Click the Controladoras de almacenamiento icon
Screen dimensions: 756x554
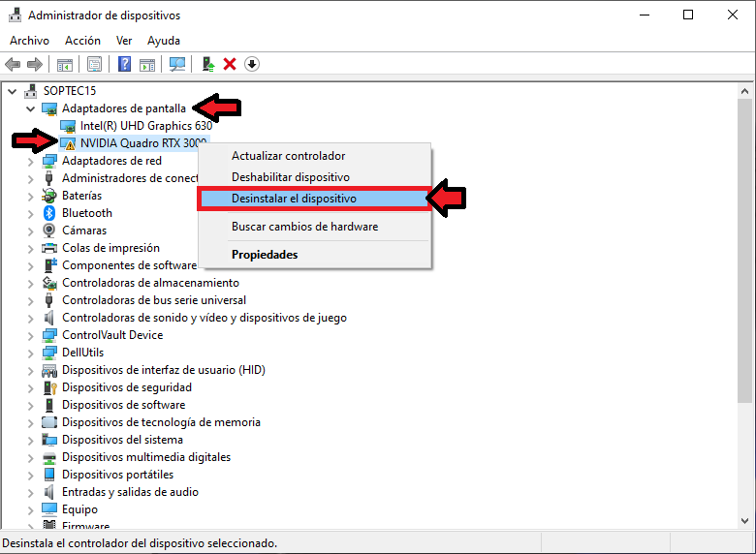pos(49,283)
